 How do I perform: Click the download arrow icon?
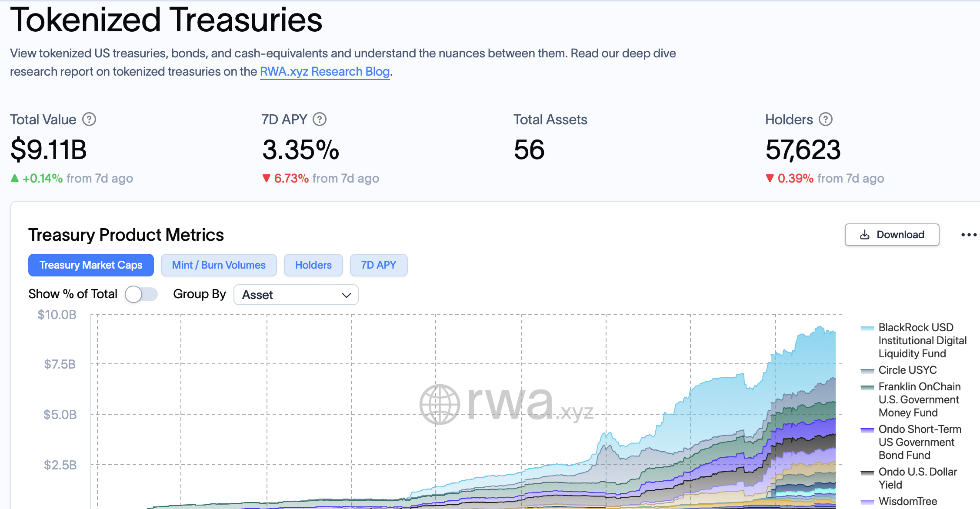pos(865,235)
